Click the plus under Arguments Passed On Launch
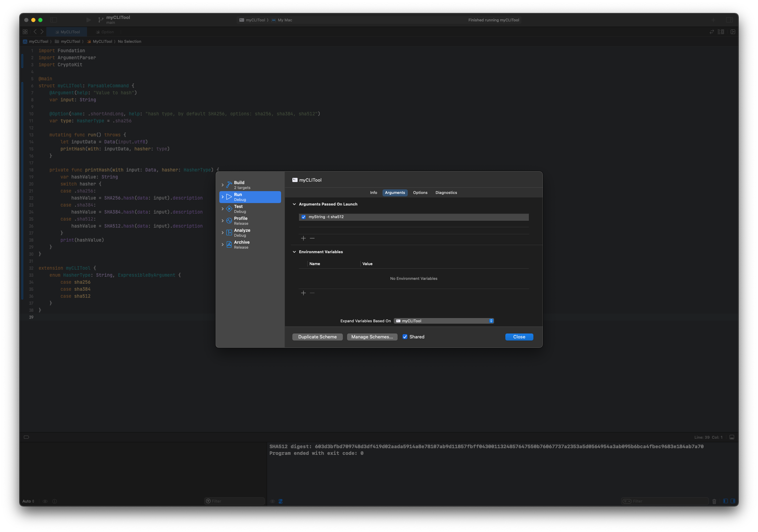 (x=304, y=238)
